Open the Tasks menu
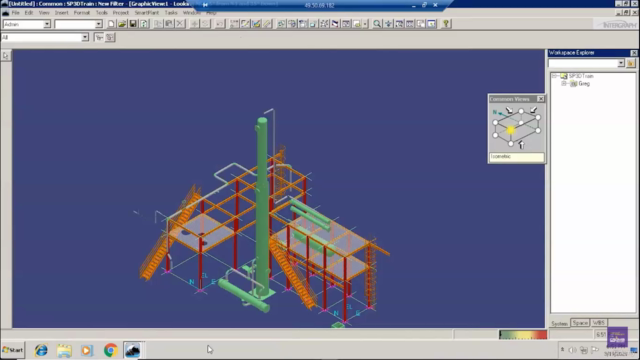Image resolution: width=640 pixels, height=360 pixels. (171, 13)
